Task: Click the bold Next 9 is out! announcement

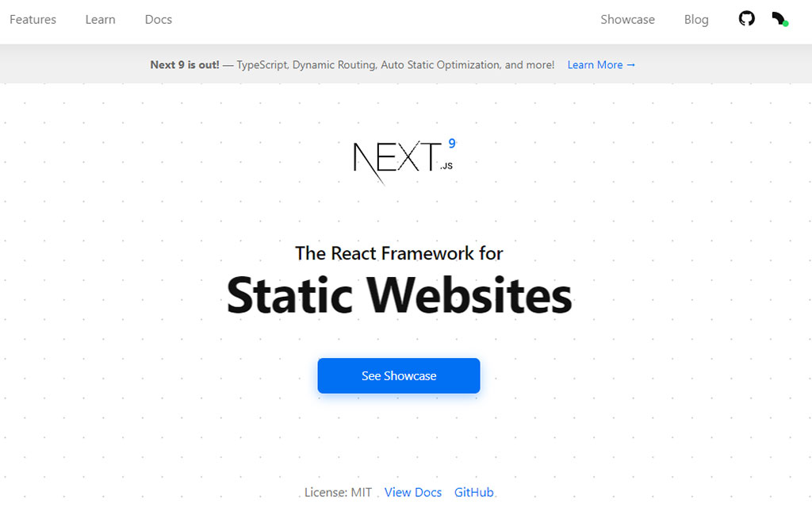Action: (185, 65)
